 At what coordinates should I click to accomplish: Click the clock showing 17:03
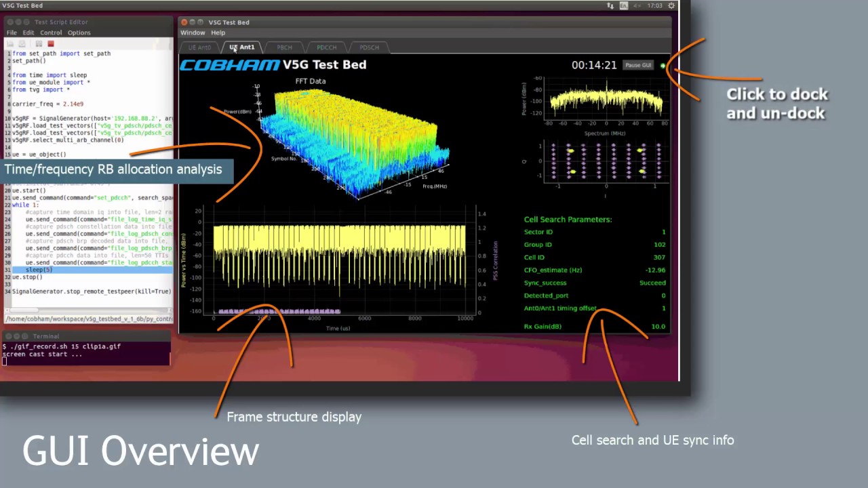(x=654, y=5)
